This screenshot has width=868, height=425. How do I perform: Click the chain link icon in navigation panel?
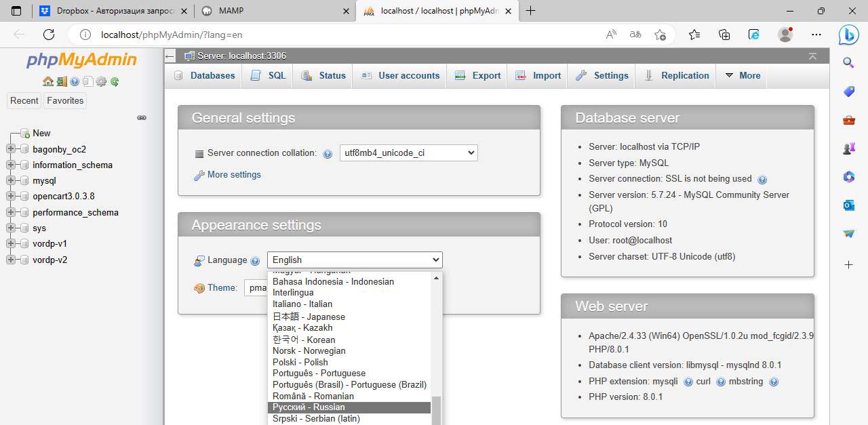(x=142, y=117)
